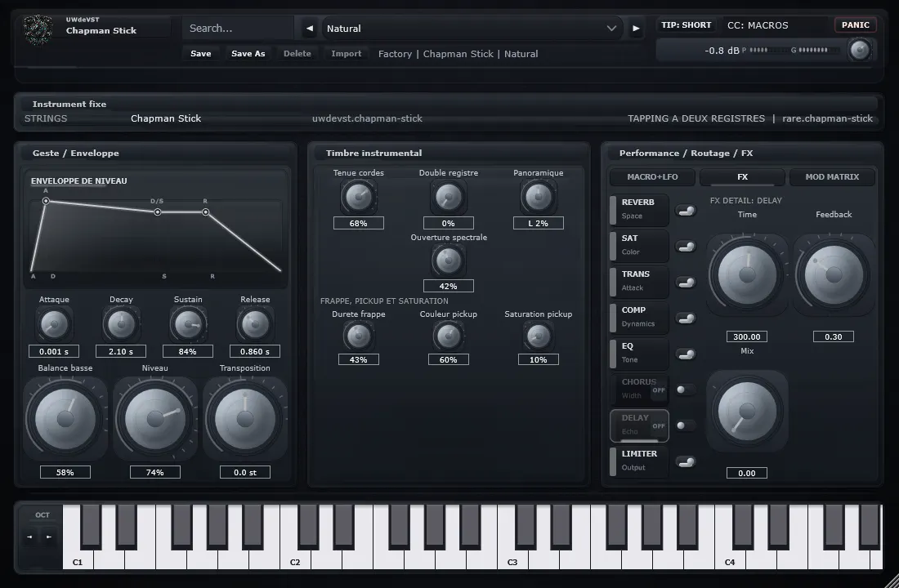The width and height of the screenshot is (899, 588).
Task: Select the LIMITER Output effect slot
Action: (x=639, y=461)
